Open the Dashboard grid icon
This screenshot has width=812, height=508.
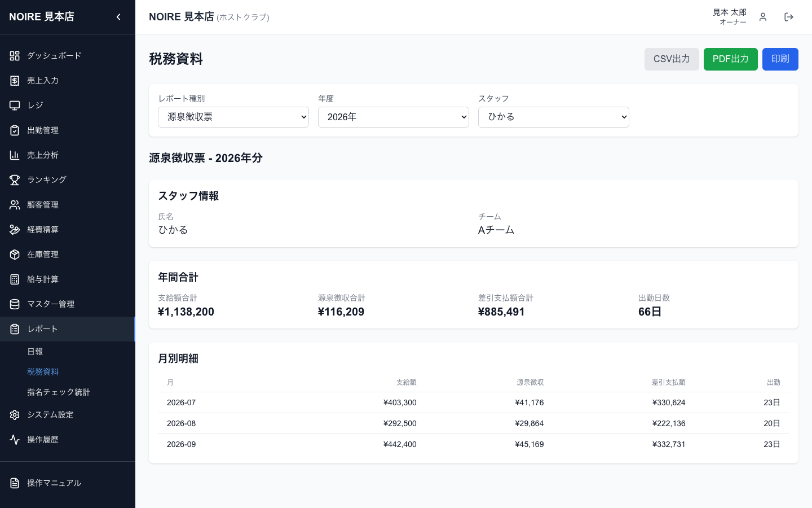coord(15,56)
